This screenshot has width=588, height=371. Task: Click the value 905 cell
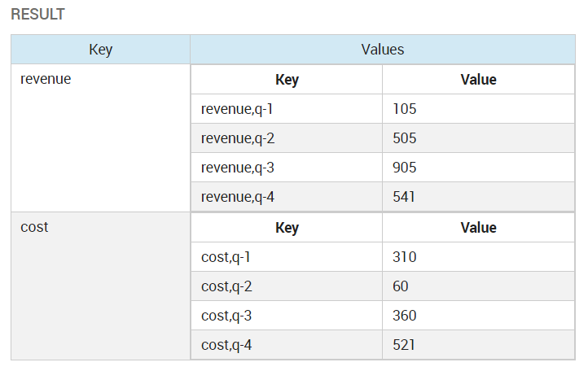(478, 168)
